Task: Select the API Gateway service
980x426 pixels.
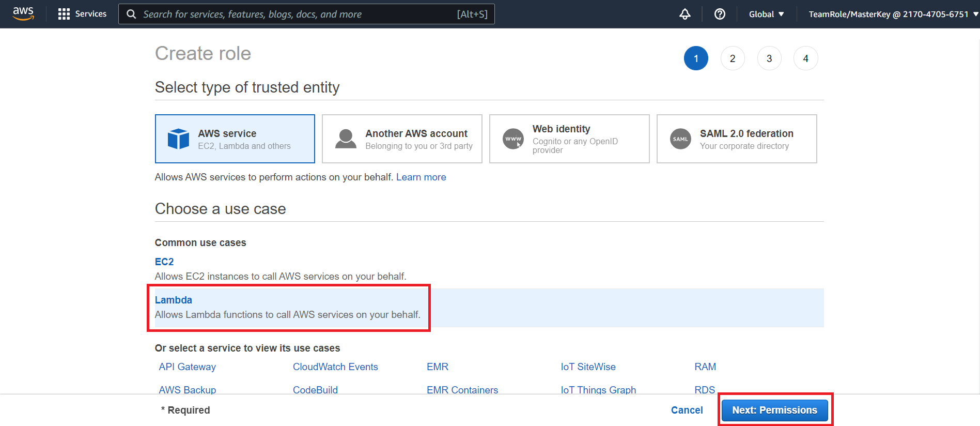Action: point(188,367)
